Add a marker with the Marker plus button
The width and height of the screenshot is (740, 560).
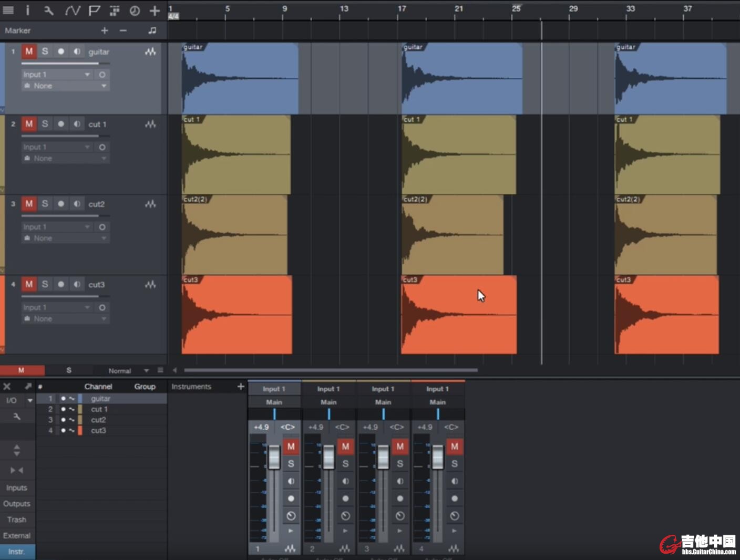click(x=105, y=30)
